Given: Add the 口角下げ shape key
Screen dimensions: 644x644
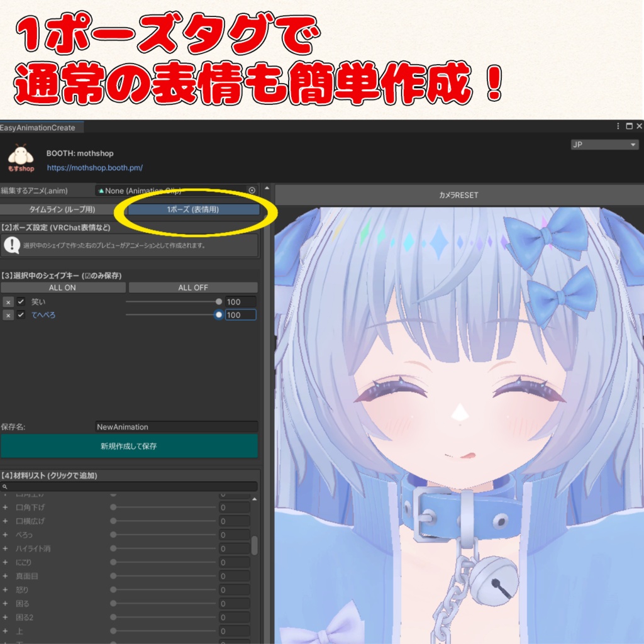Looking at the screenshot, I should (5, 508).
